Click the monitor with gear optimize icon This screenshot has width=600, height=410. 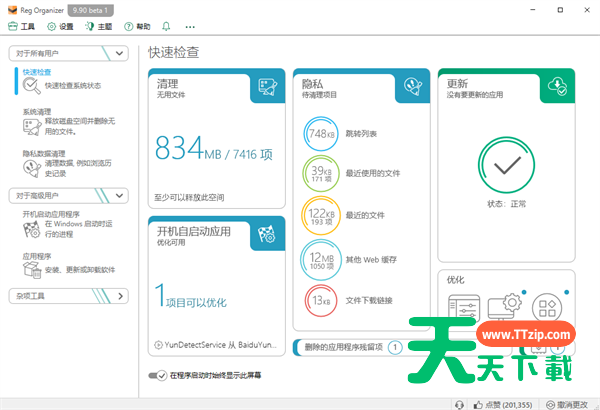point(505,306)
